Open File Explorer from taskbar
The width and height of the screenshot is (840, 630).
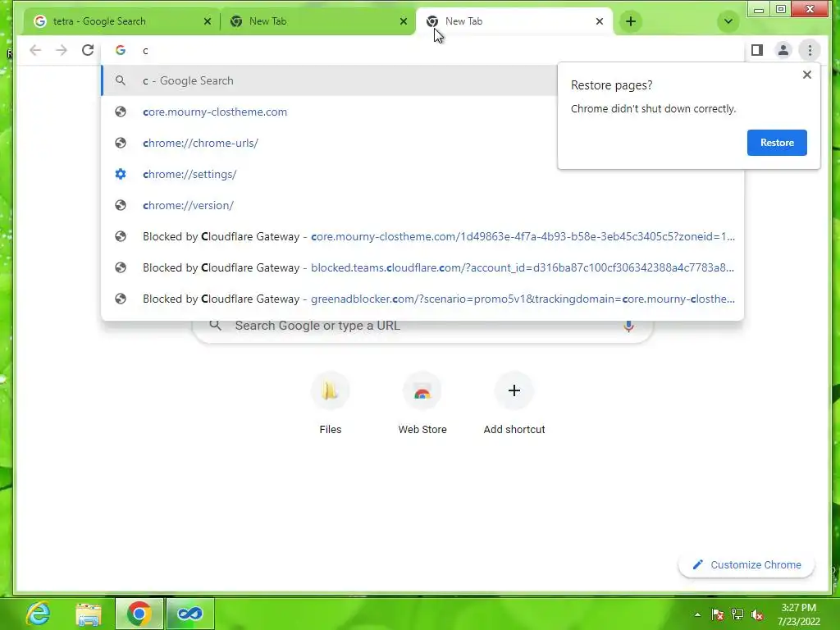coord(89,614)
